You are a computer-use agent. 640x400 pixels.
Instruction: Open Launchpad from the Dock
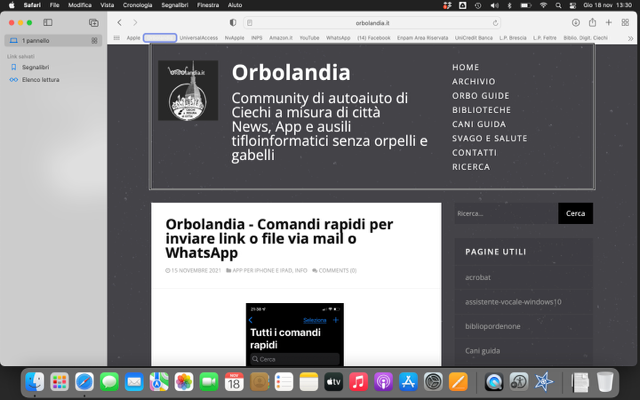coord(60,382)
